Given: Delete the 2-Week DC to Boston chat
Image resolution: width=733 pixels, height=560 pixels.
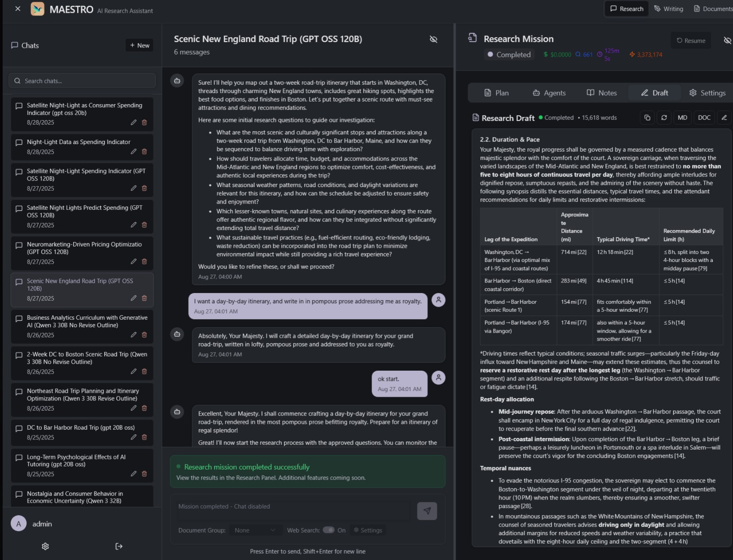Looking at the screenshot, I should (144, 372).
